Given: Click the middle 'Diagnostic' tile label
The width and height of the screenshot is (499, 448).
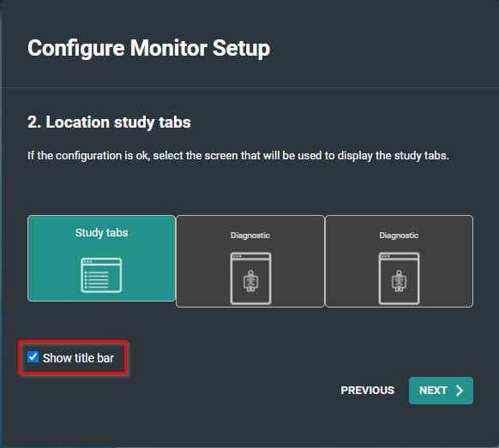Looking at the screenshot, I should pos(250,236).
